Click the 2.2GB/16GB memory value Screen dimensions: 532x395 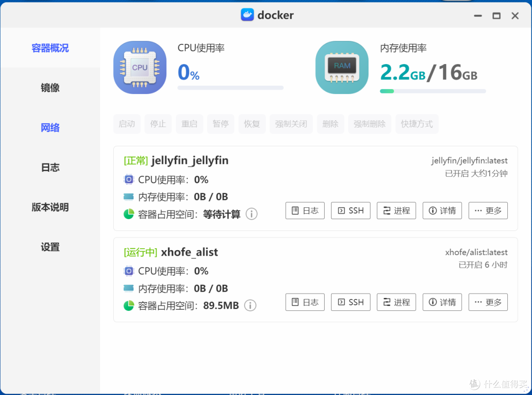point(429,72)
